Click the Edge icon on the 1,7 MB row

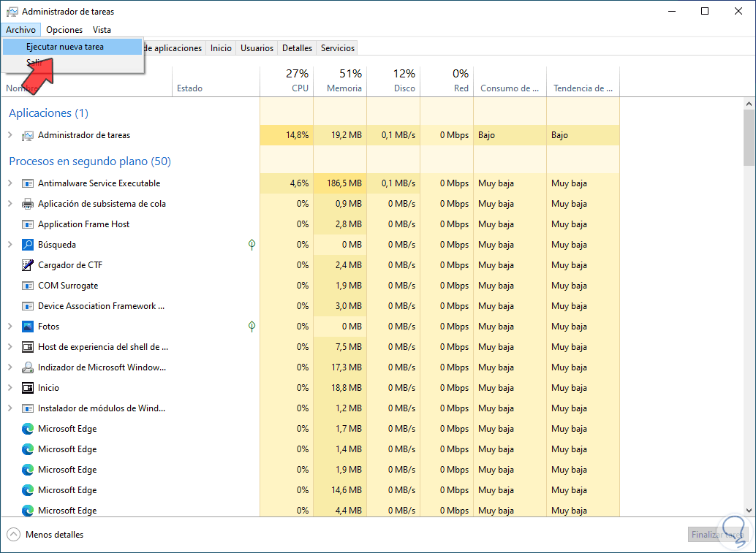(x=28, y=429)
